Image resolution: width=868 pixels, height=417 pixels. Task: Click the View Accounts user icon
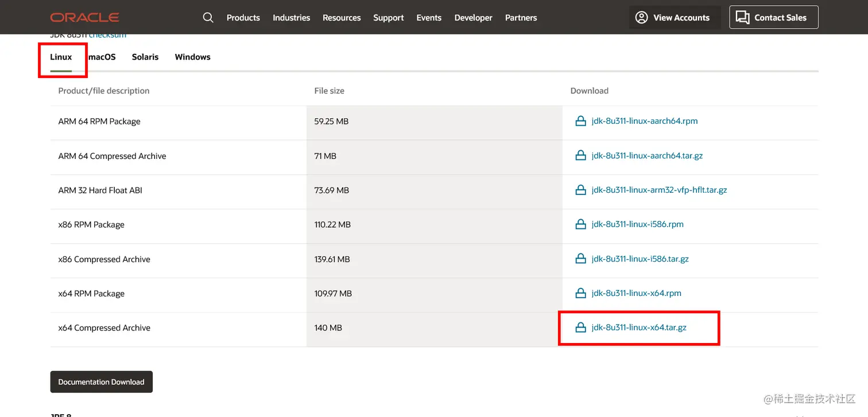click(642, 18)
